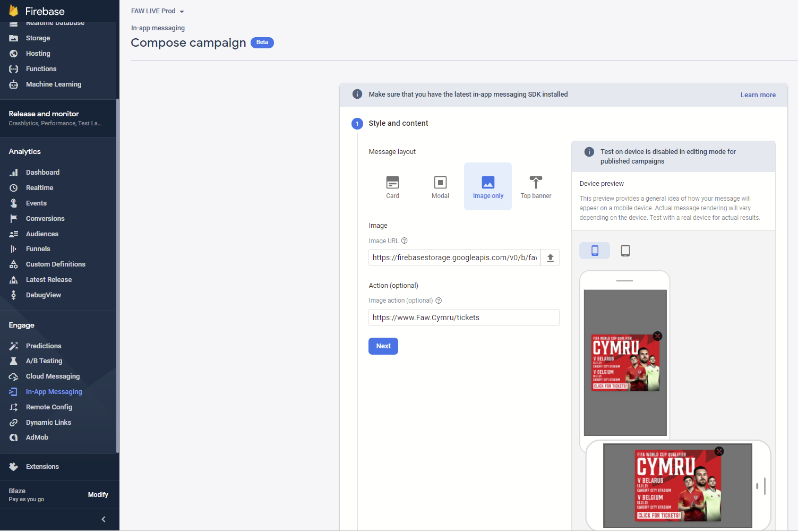Click the Modify plan button
The image size is (798, 532).
(x=98, y=495)
